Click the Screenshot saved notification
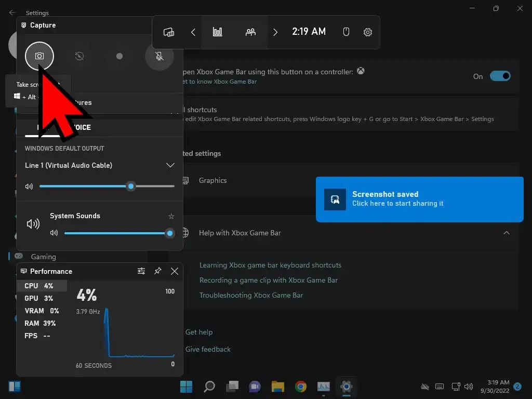Image resolution: width=532 pixels, height=399 pixels. (x=419, y=199)
